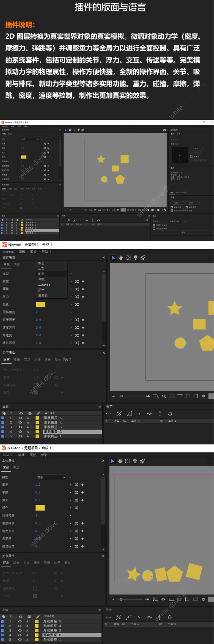Choose 静态 from the type list in middle window
Viewport: 214px width, 644px height.
point(52,263)
